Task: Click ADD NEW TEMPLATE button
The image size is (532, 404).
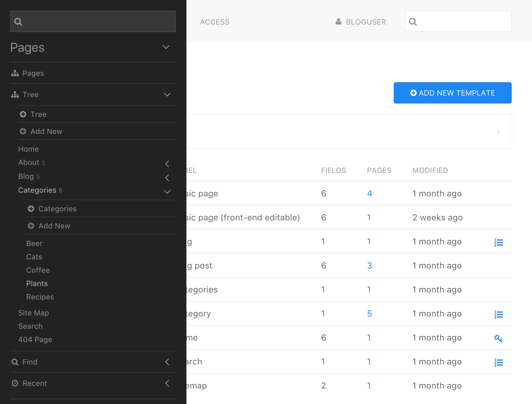Action: 452,93
